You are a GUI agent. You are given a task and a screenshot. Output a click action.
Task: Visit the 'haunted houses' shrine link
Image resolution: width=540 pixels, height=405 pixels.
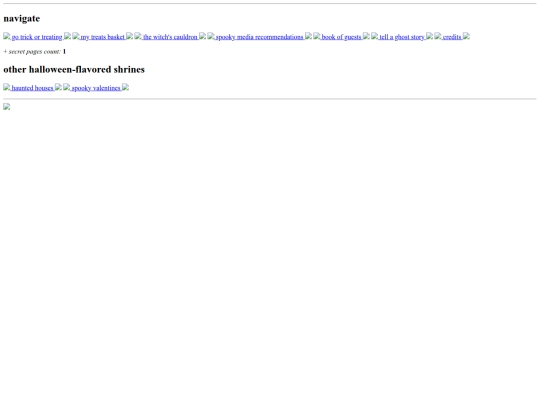32,88
